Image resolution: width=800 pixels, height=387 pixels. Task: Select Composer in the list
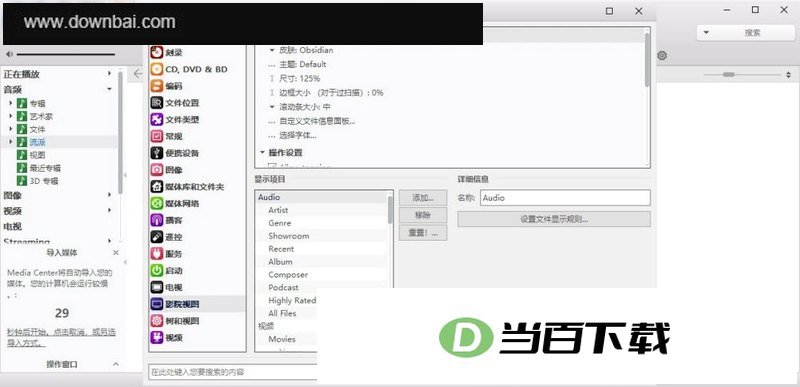coord(288,275)
